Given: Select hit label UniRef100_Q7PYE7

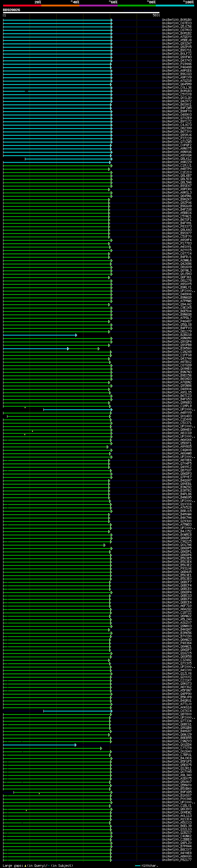Looking at the screenshot, I should click(177, 477).
